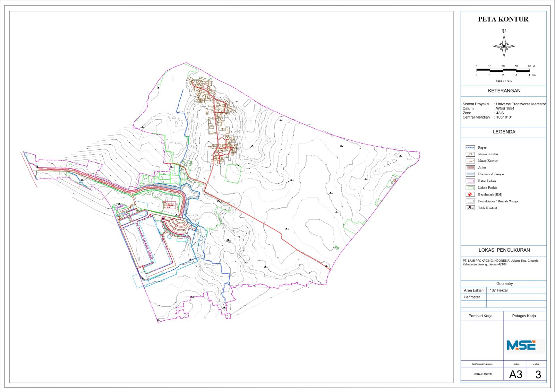This screenshot has width=555, height=392.
Task: Click the Titik Kontrol legend symbol
Action: tap(470, 208)
